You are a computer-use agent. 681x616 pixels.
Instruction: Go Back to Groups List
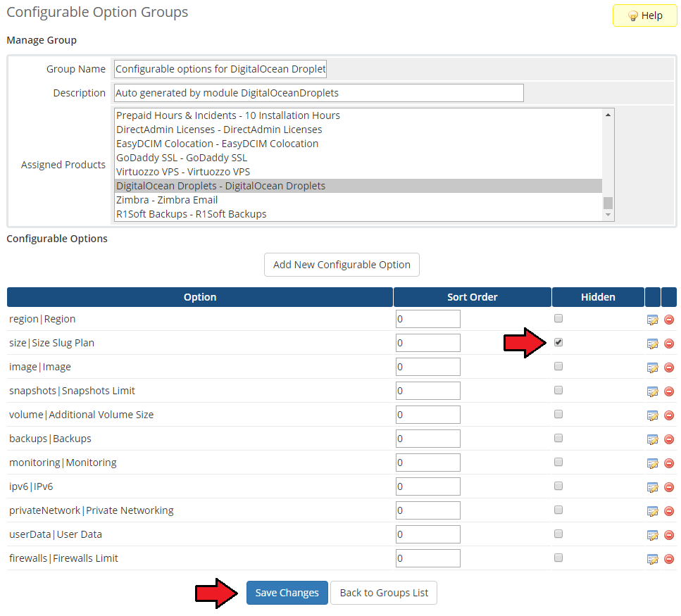point(384,593)
